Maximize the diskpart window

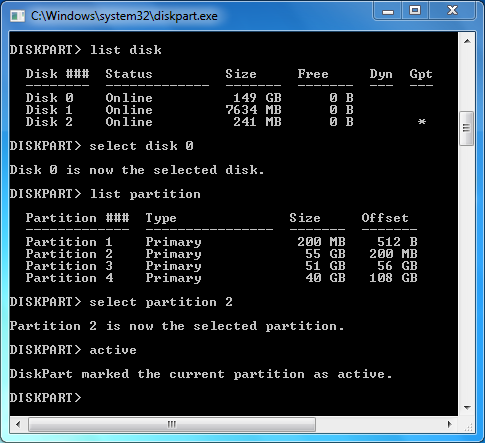415,11
